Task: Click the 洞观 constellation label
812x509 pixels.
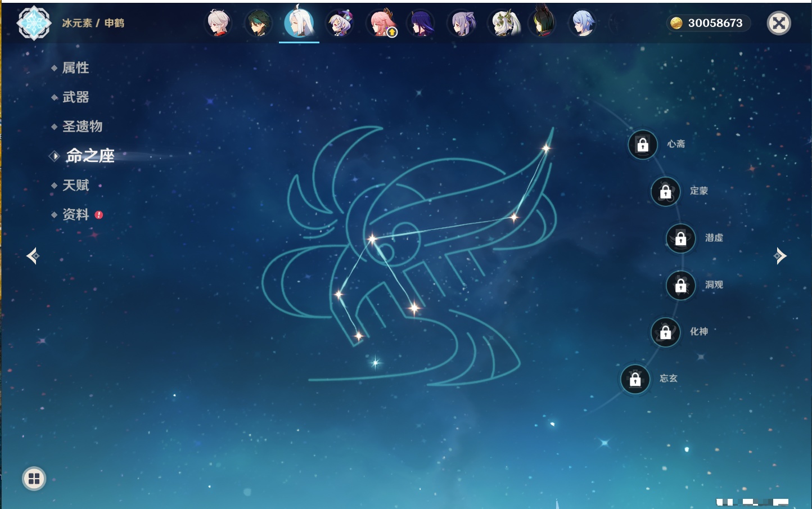Action: coord(714,285)
